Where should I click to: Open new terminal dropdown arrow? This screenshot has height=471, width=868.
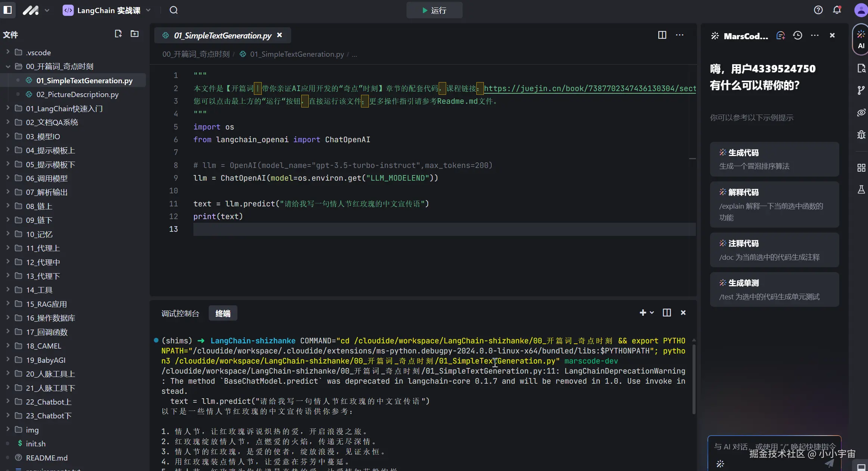tap(652, 313)
